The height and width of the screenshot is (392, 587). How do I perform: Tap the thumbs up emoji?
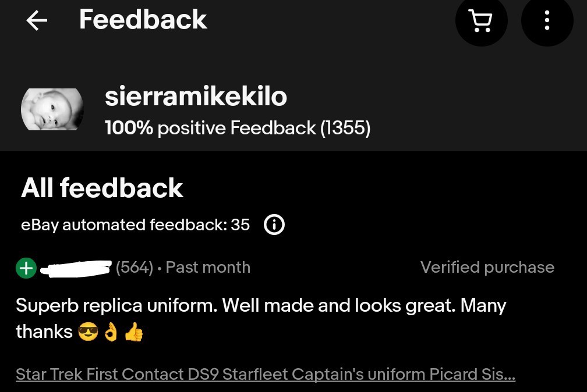click(x=134, y=332)
